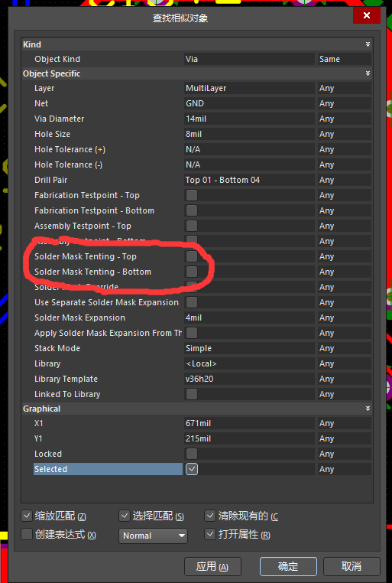Cancel the dialog with 取消

[352, 566]
